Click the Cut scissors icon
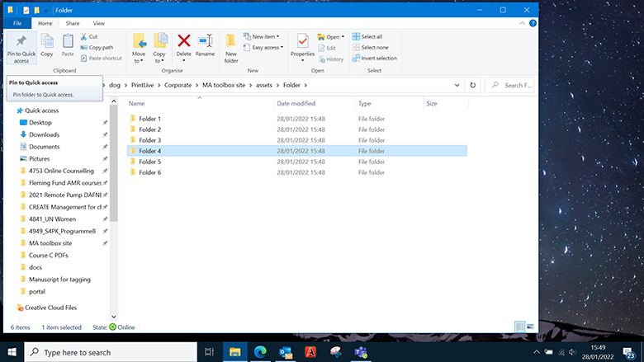The image size is (644, 362). pyautogui.click(x=84, y=36)
